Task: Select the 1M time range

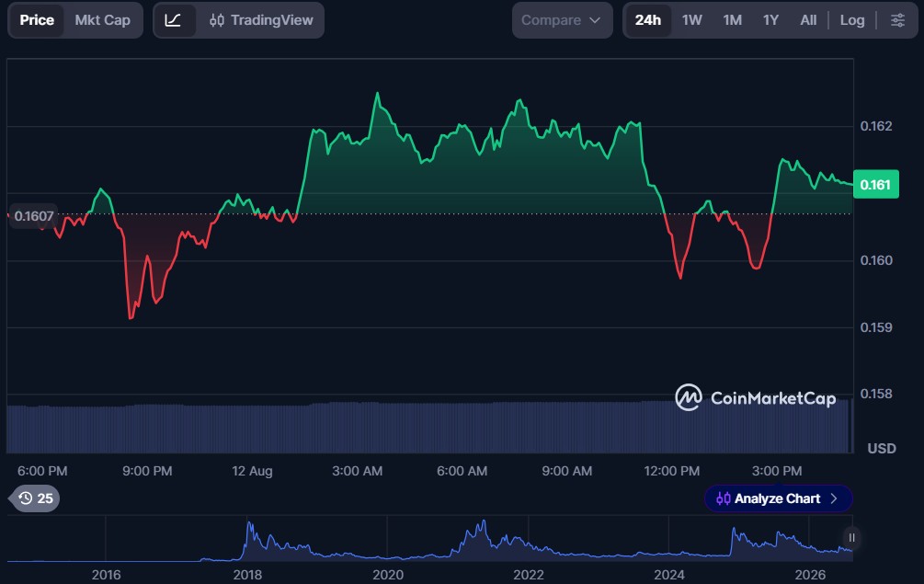Action: coord(733,20)
